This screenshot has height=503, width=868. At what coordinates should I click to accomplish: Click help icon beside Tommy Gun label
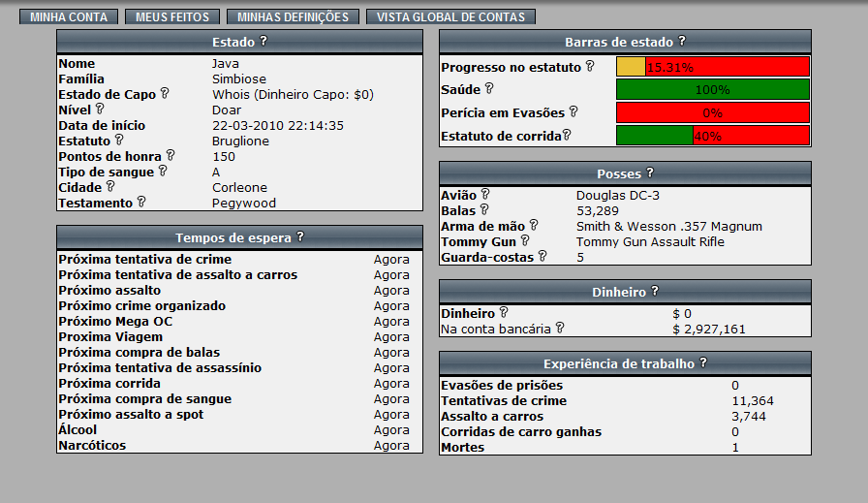point(525,241)
